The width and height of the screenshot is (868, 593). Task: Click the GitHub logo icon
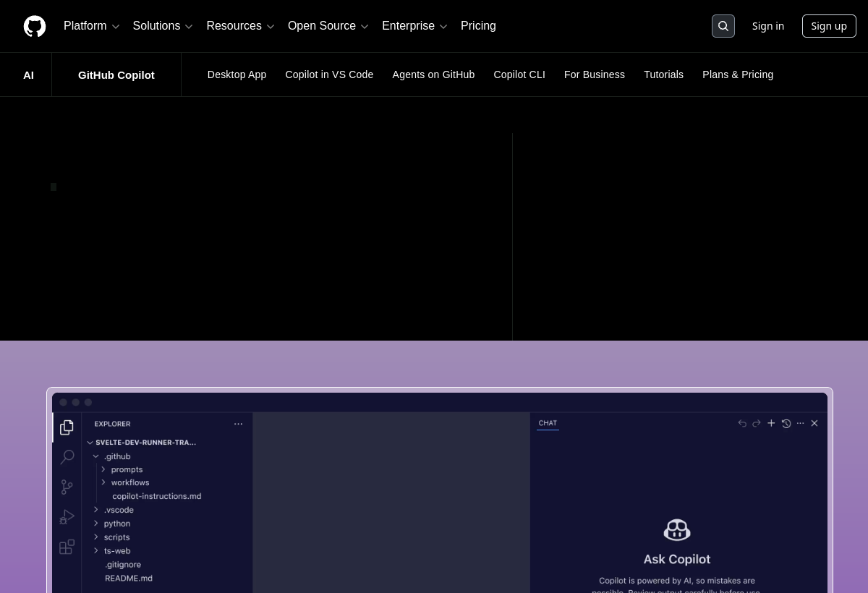[35, 26]
